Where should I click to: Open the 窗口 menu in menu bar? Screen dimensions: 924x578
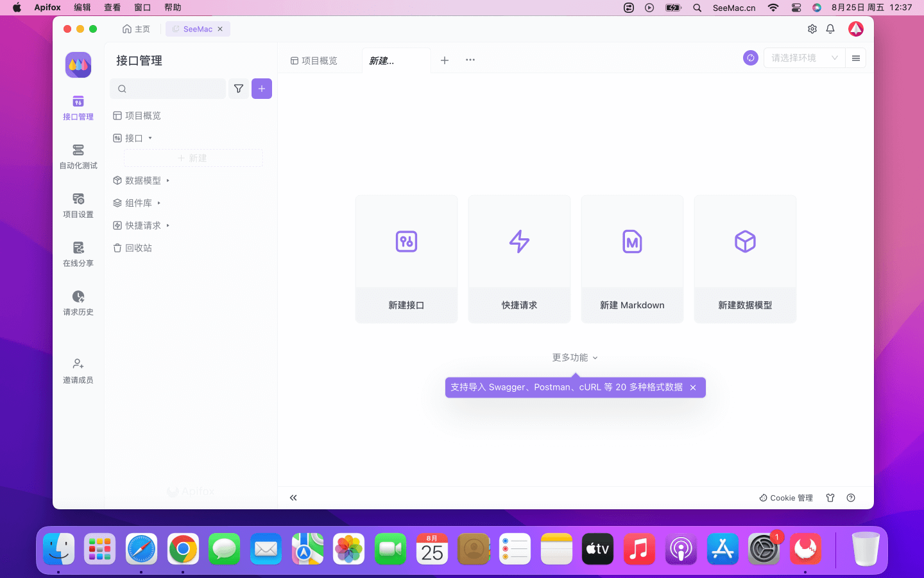142,8
